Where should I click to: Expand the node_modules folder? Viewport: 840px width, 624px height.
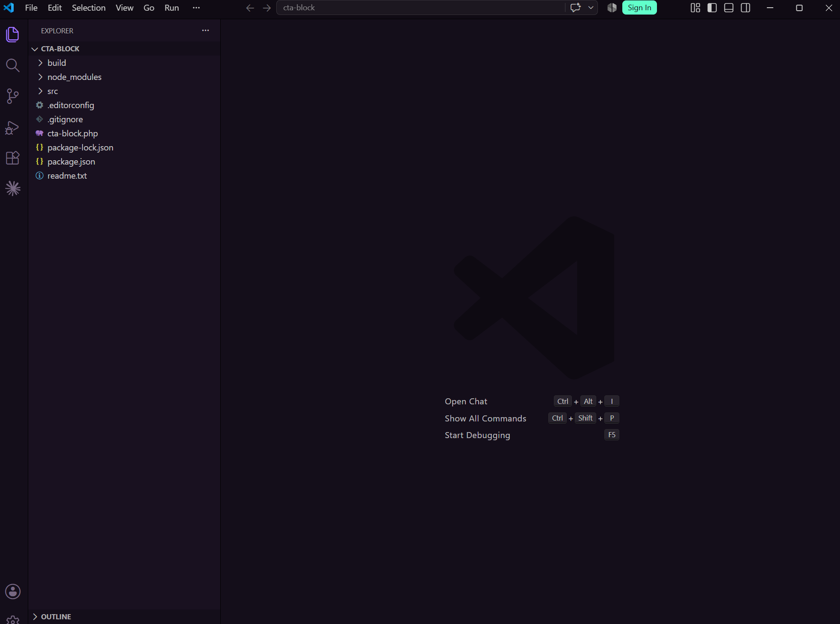[x=124, y=77]
